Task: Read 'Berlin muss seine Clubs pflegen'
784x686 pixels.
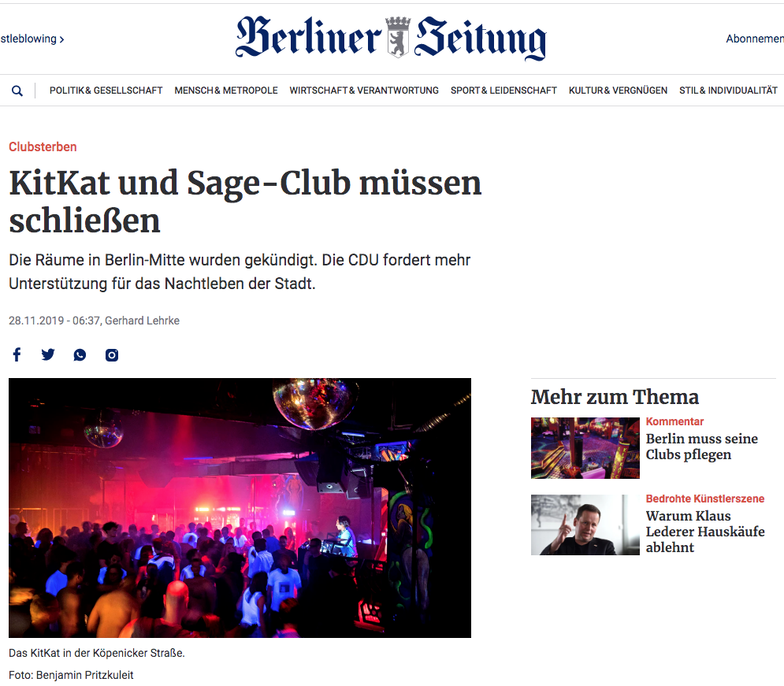Action: click(x=701, y=447)
